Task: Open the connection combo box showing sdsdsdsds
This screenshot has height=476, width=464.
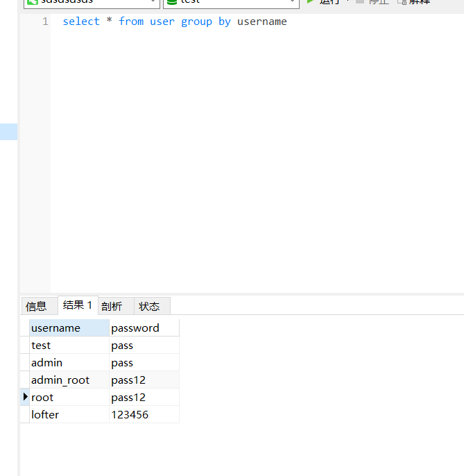Action: coord(92,3)
